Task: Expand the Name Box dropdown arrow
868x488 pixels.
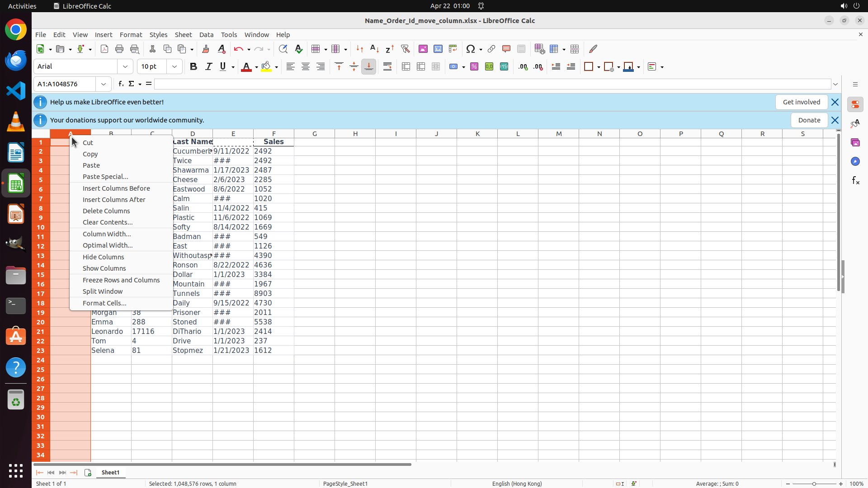Action: pos(104,84)
